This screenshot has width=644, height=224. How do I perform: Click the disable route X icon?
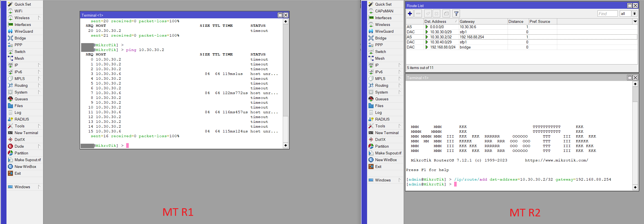pos(436,14)
